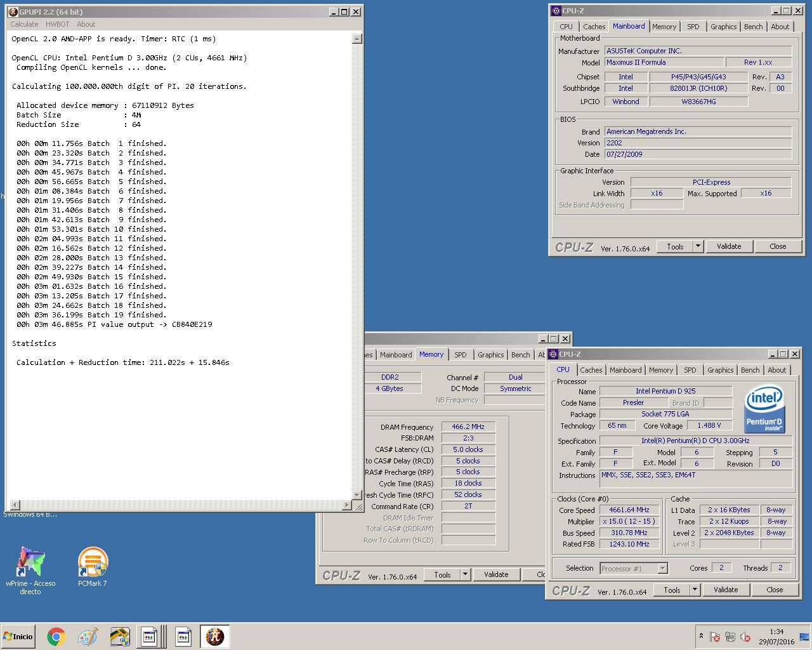Open the Calculate menu in GPUPI
Image resolution: width=812 pixels, height=650 pixels.
(x=24, y=24)
